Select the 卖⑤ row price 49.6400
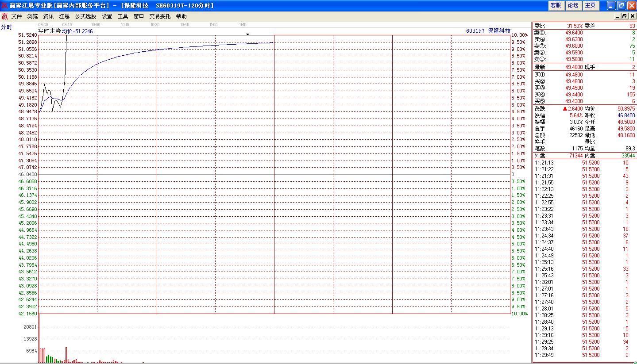The width and height of the screenshot is (637, 364). coord(574,33)
